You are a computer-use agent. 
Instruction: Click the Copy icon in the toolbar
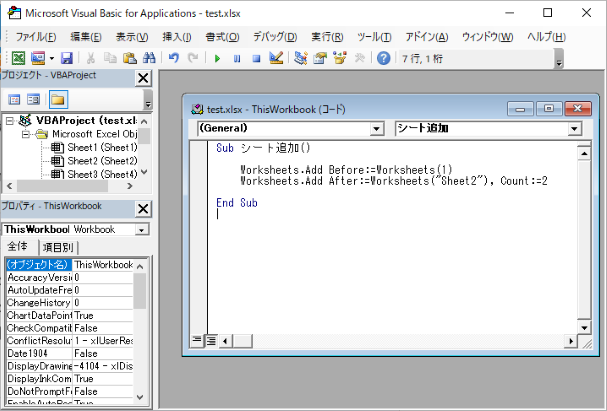tap(110, 58)
